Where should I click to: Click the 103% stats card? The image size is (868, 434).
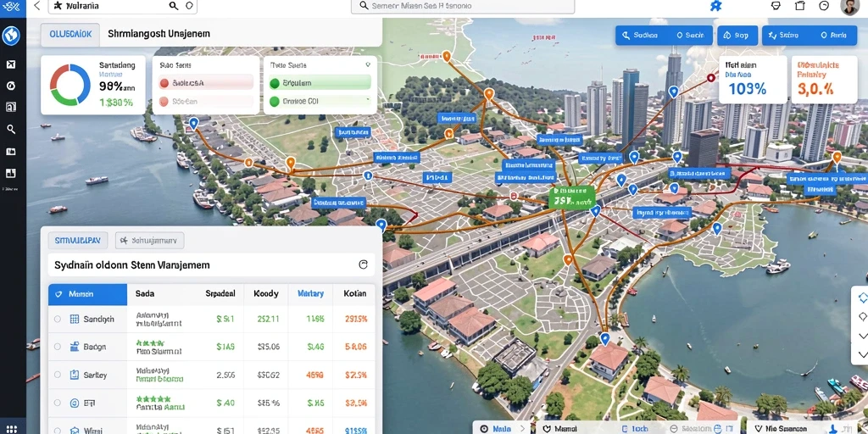pos(753,79)
